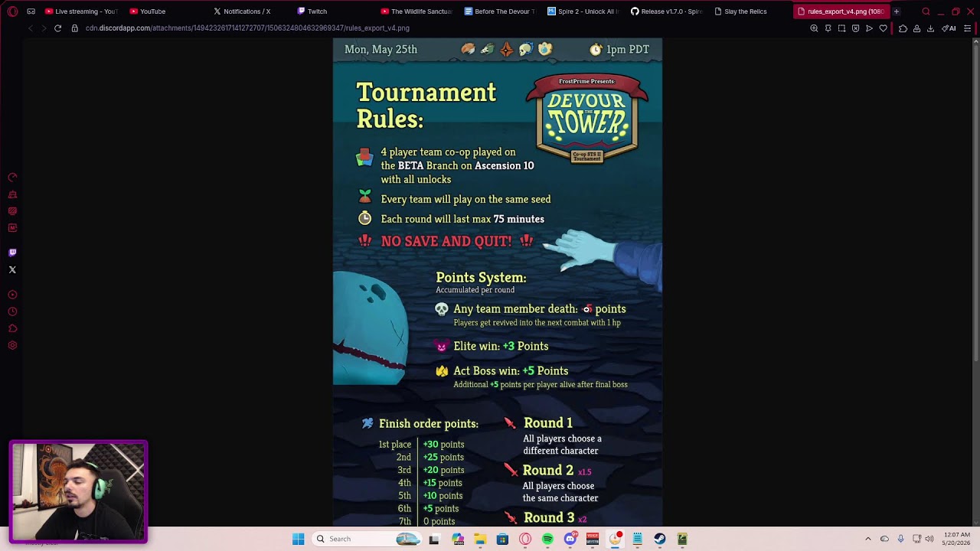This screenshot has height=551, width=980.
Task: Switch to the Before The Devour tab
Action: (x=501, y=11)
